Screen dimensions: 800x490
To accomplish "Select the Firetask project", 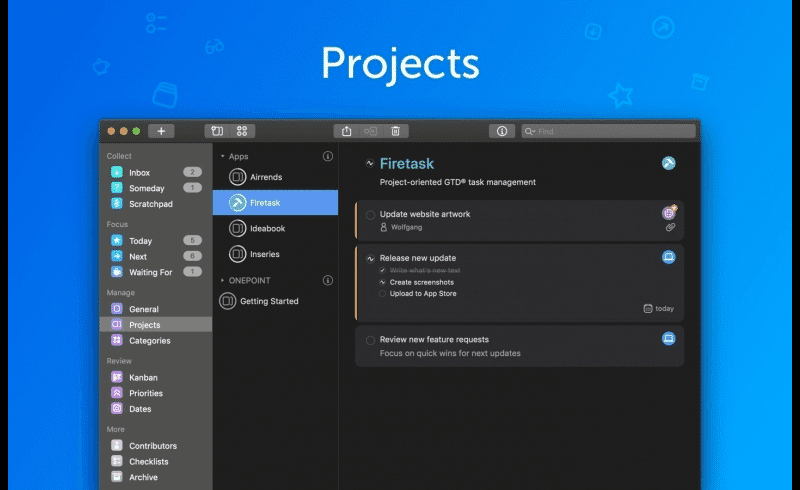I will coord(276,203).
